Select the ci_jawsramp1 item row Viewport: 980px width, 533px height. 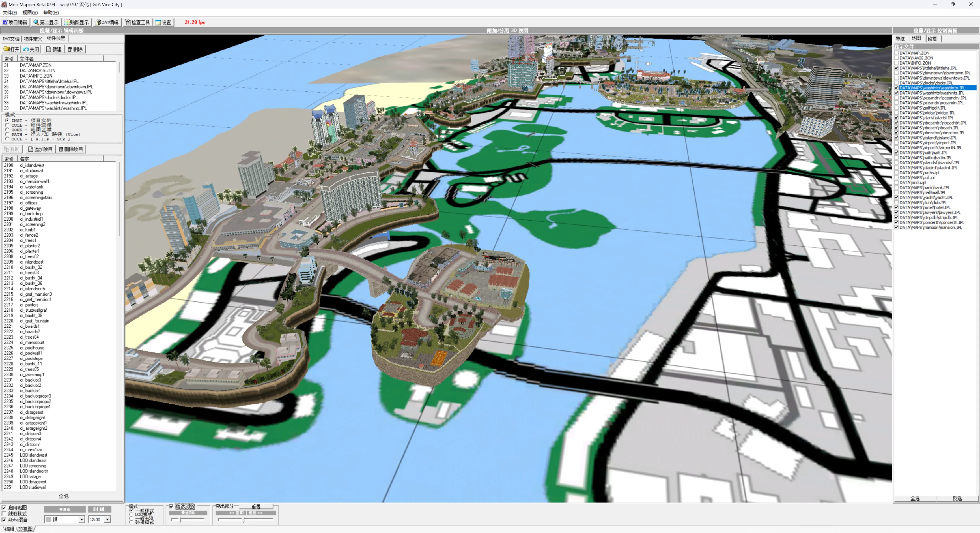32,374
